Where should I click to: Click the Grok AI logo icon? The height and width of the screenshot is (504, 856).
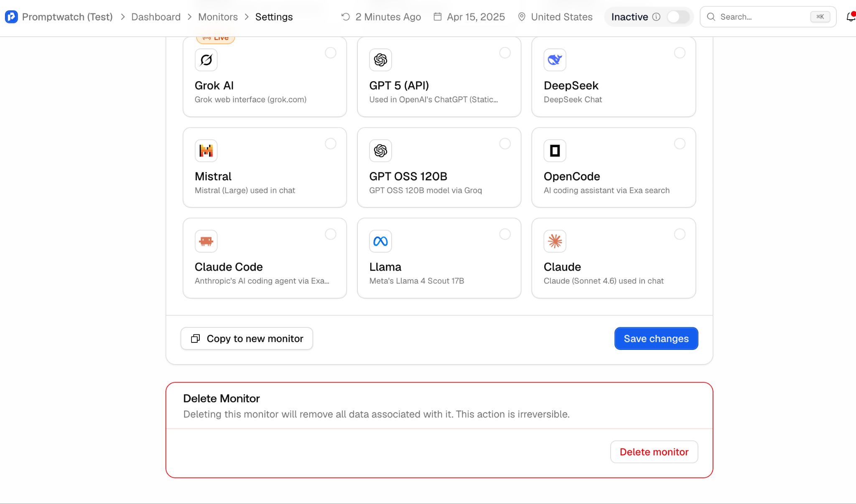tap(206, 60)
